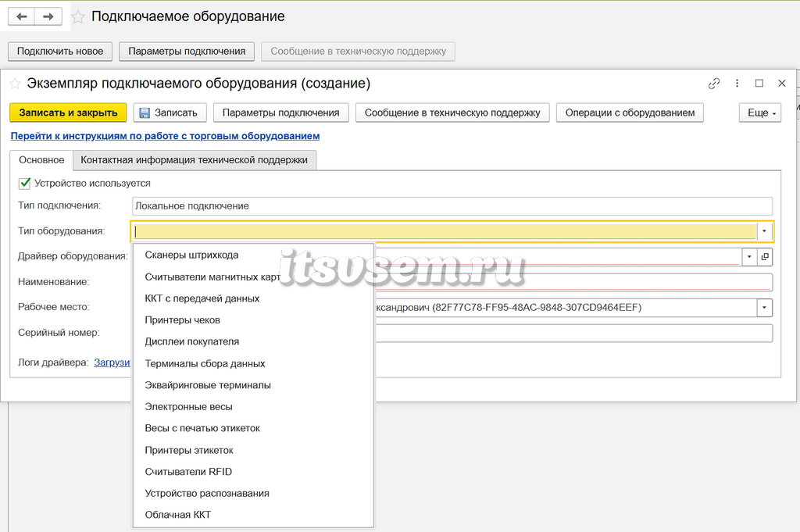The height and width of the screenshot is (532, 800).
Task: Save with the Записать button
Action: tap(170, 112)
